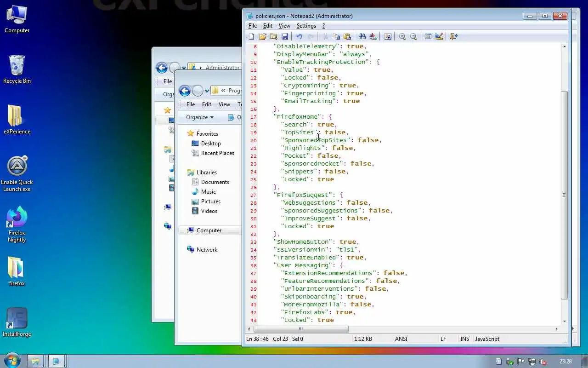This screenshot has height=368, width=588.
Task: Create a new document in Notepad2
Action: [251, 36]
